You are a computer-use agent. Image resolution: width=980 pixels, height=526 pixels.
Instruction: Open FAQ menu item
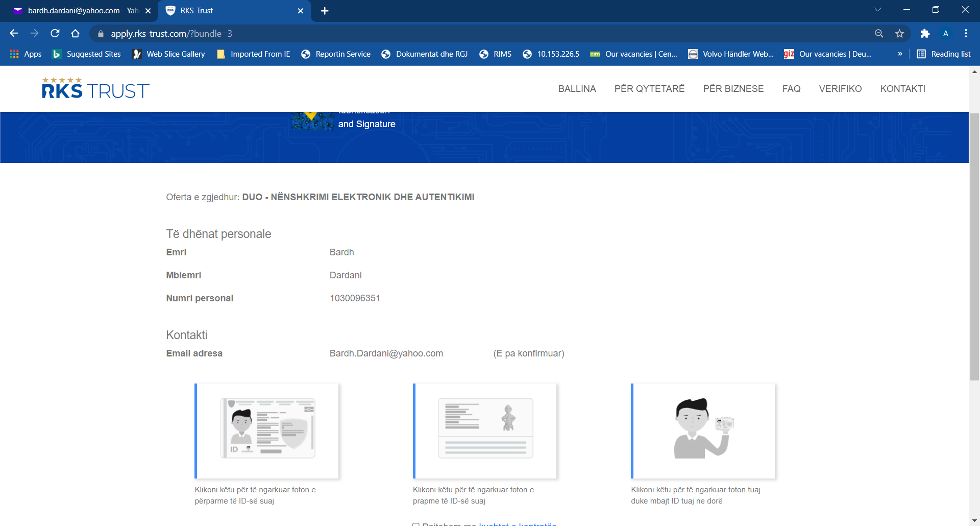click(x=791, y=89)
